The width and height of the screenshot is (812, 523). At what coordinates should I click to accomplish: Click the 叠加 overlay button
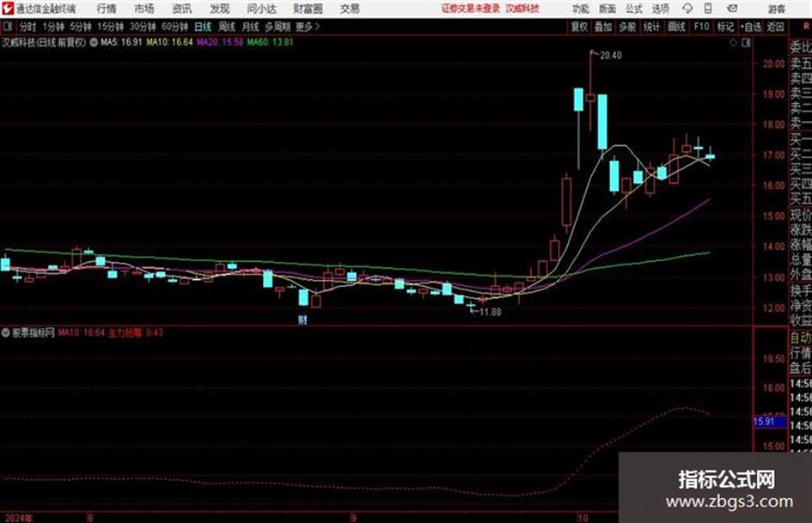[603, 27]
